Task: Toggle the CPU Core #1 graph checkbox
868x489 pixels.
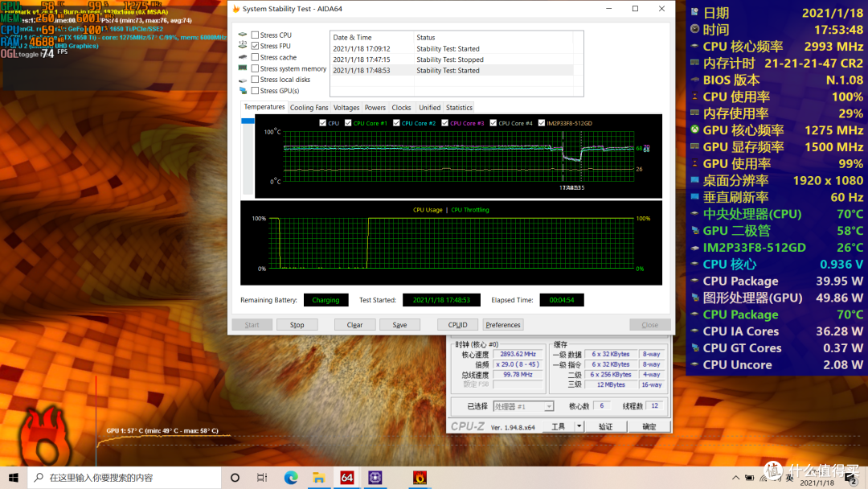Action: (348, 123)
